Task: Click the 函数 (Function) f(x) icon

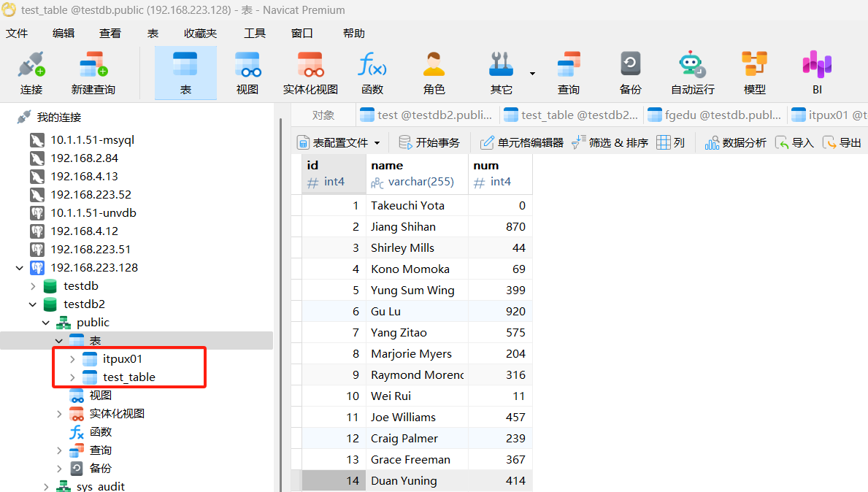Action: tap(372, 73)
